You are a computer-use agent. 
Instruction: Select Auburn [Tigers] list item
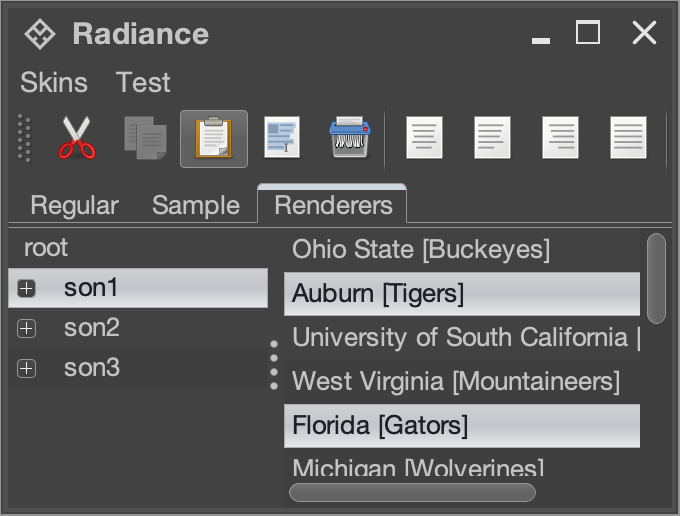click(462, 294)
